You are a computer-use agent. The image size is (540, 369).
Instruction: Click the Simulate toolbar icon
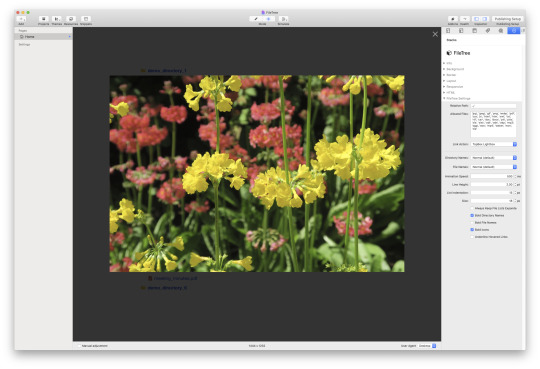click(x=283, y=19)
